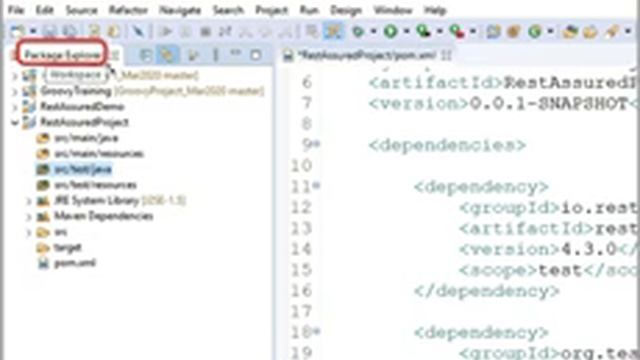Minimize the Package Explorer view
640x360 pixels.
[236, 54]
